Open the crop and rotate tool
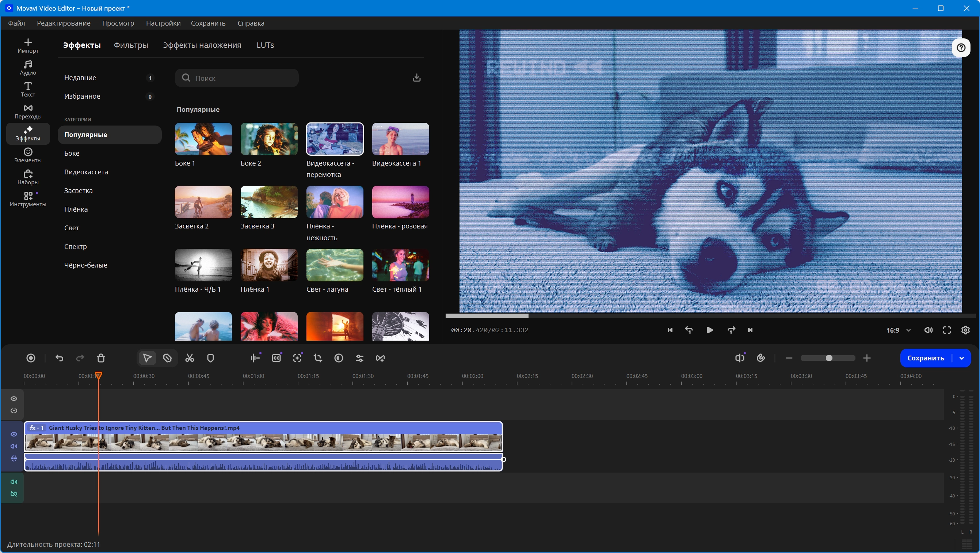Viewport: 980px width, 553px height. [x=318, y=358]
